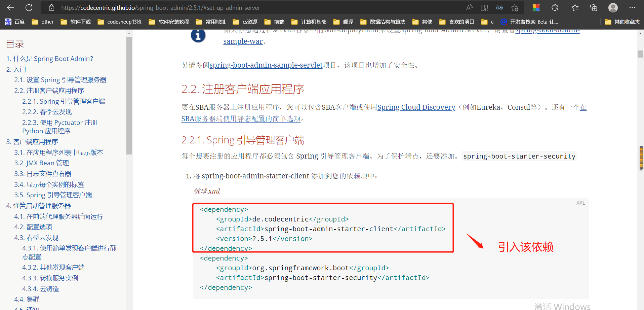Open the 开发者搜索-Beta bookmark

[x=530, y=22]
